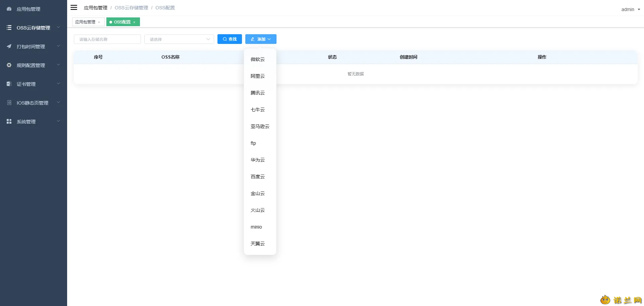Select 腾讯云 from the add menu

(260, 93)
